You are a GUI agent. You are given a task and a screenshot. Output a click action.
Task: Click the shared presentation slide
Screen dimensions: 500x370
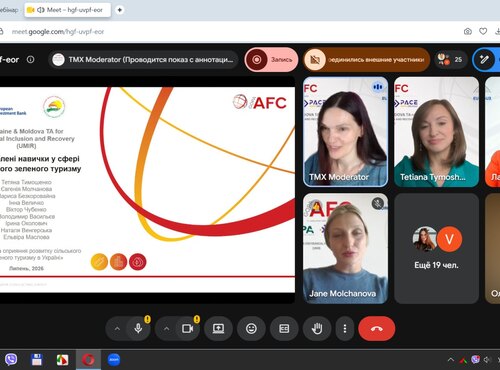(147, 190)
